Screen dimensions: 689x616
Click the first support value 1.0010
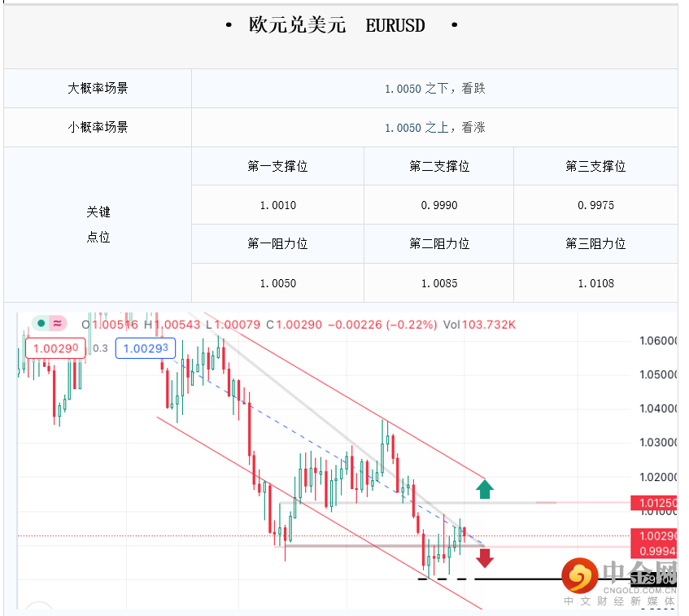(x=277, y=206)
